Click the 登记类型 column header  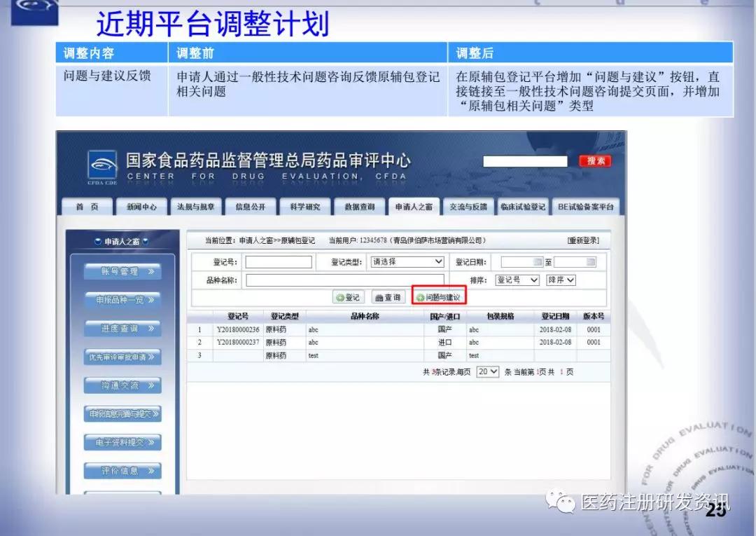(x=284, y=316)
